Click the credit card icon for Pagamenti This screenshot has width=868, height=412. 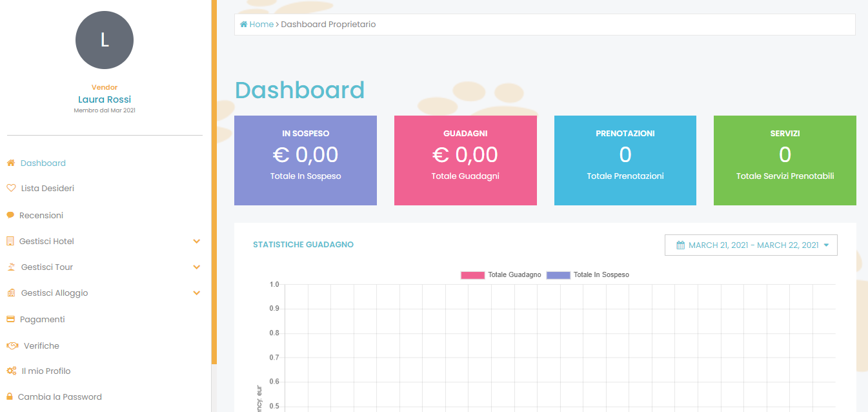coord(10,320)
